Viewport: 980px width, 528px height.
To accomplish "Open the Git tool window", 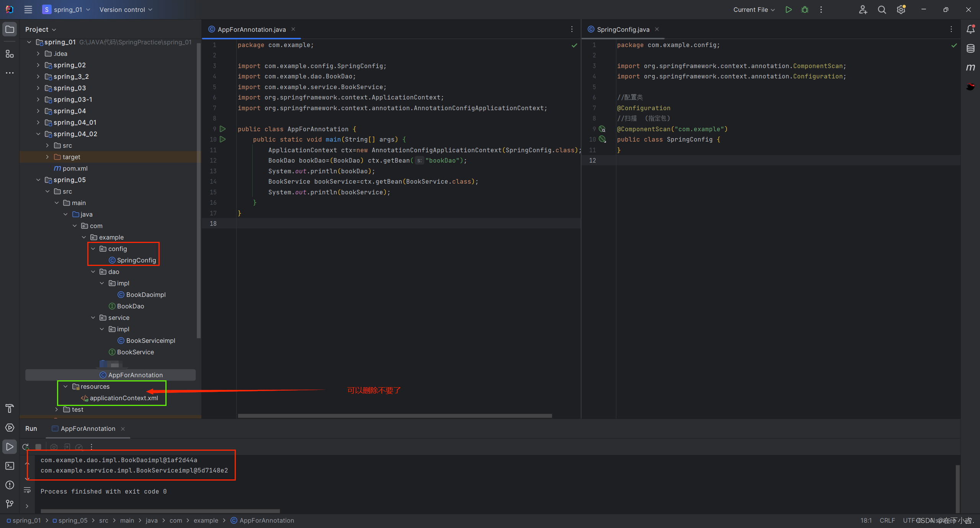I will click(10, 504).
